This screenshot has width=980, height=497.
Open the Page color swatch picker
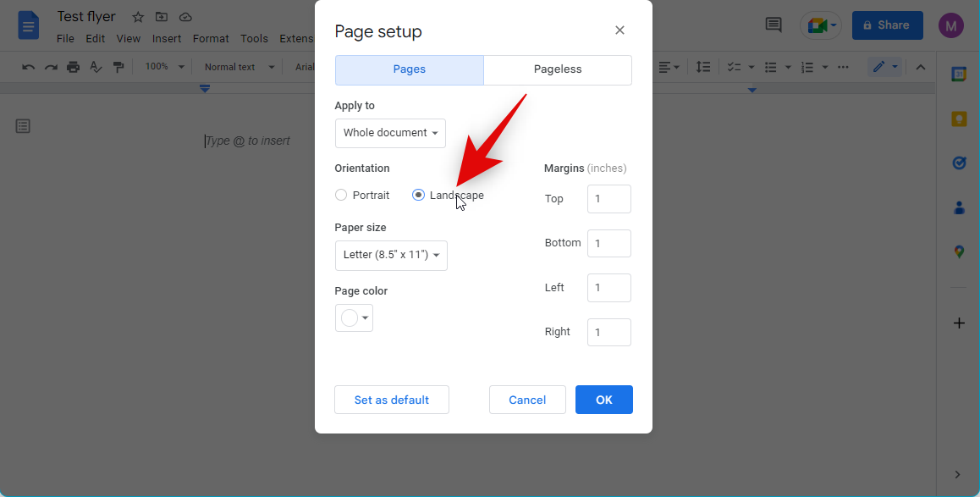(x=354, y=318)
